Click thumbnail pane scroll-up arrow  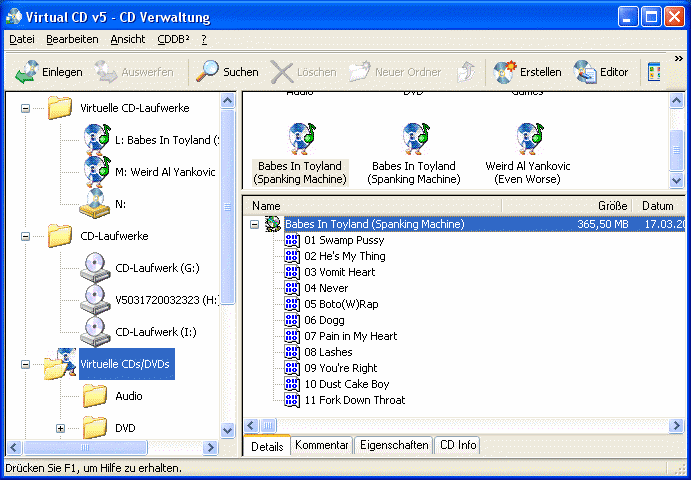676,101
